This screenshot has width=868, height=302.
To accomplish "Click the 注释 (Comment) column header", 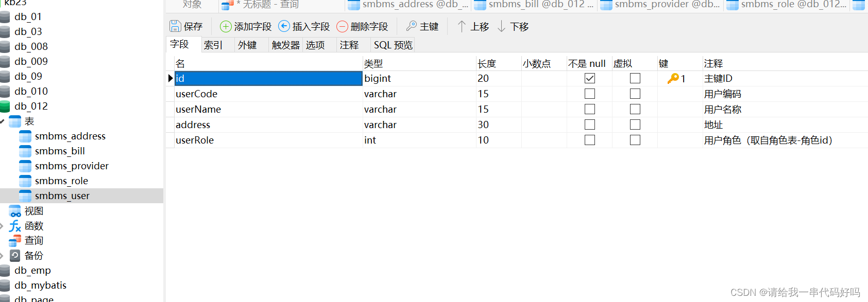I will [786, 64].
